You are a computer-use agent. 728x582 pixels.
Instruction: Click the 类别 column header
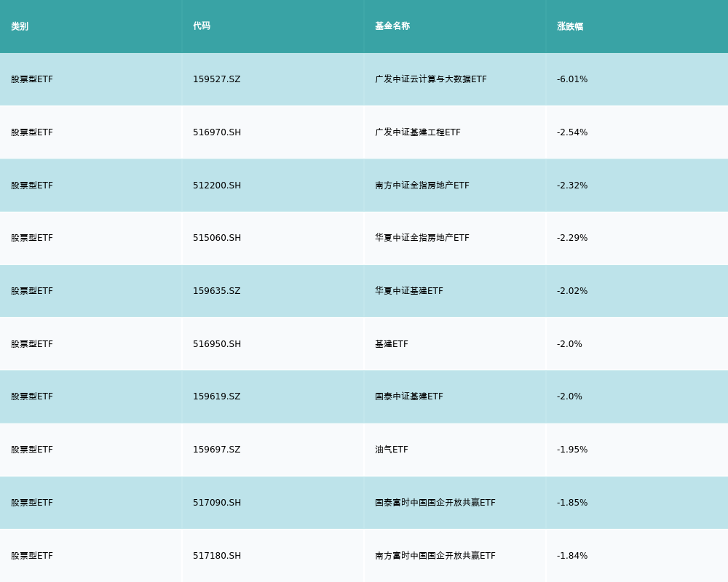20,26
